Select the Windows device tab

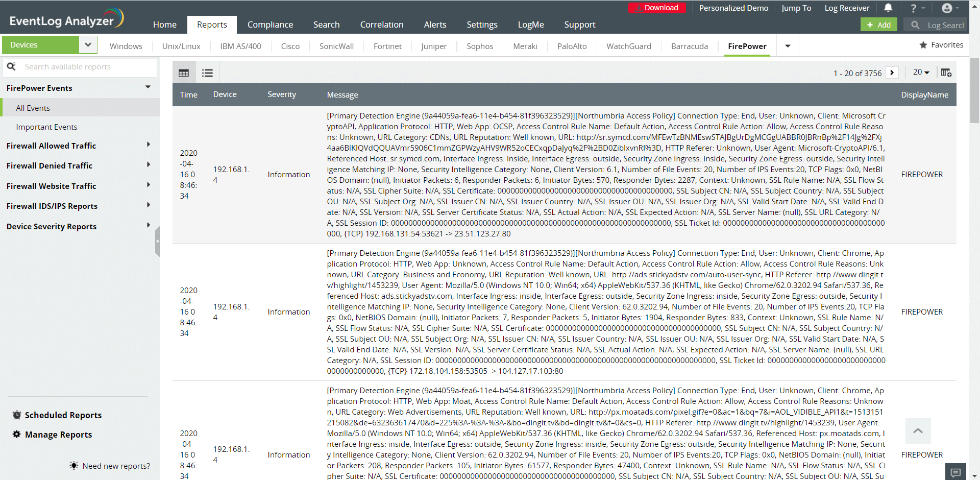[126, 46]
